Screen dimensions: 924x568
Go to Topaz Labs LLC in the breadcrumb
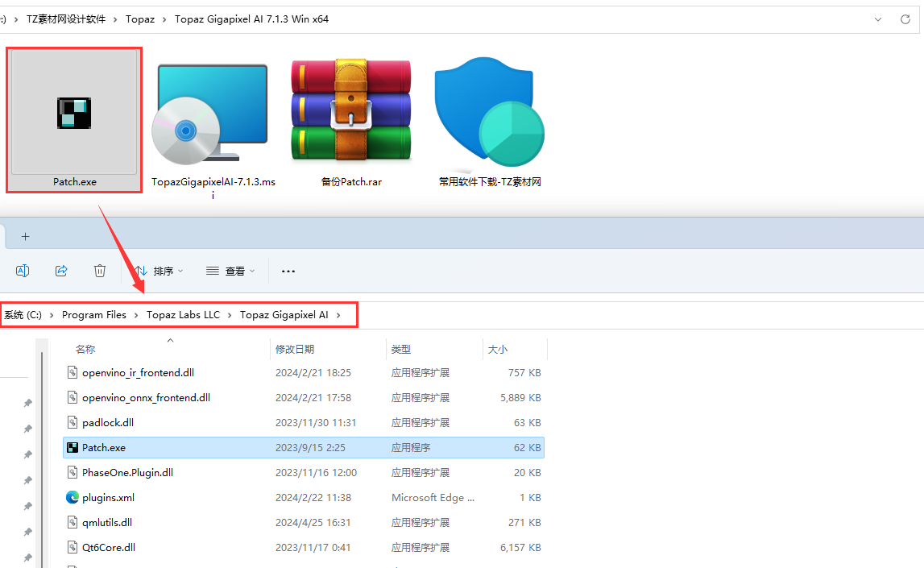pyautogui.click(x=183, y=315)
